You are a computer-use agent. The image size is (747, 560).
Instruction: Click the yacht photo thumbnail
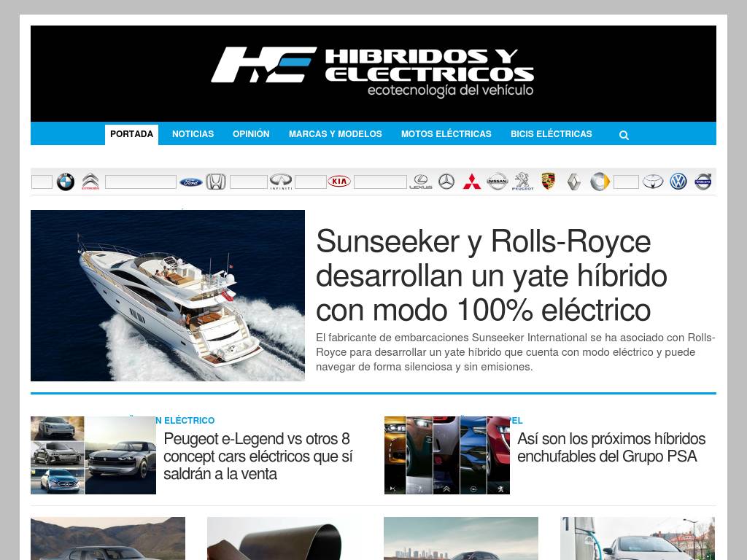168,295
